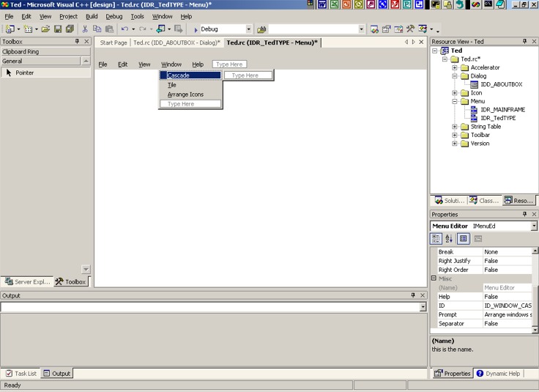Open the Debug configuration dropdown
Viewport: 539px width, 392px height.
(x=248, y=29)
